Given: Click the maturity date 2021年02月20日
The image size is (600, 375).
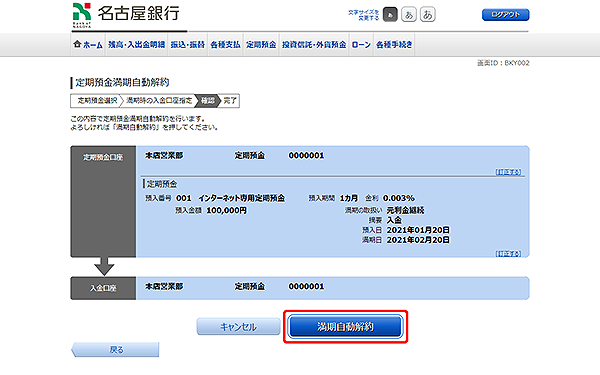Looking at the screenshot, I should pyautogui.click(x=418, y=240).
